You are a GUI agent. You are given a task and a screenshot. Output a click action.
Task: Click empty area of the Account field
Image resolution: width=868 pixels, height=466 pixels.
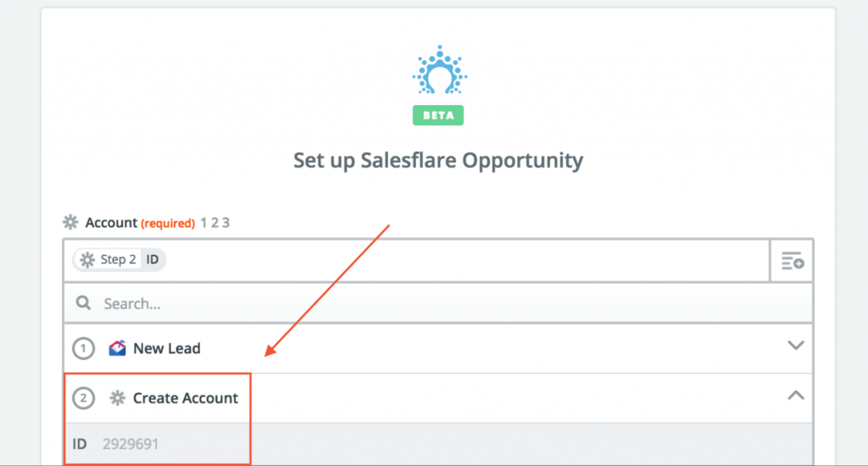coord(466,260)
